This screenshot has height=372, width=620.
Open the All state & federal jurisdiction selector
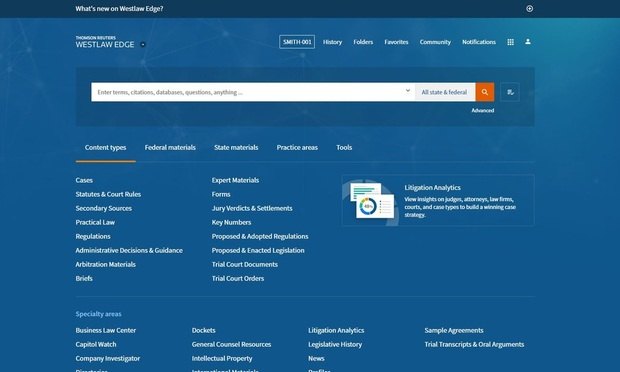click(x=445, y=92)
